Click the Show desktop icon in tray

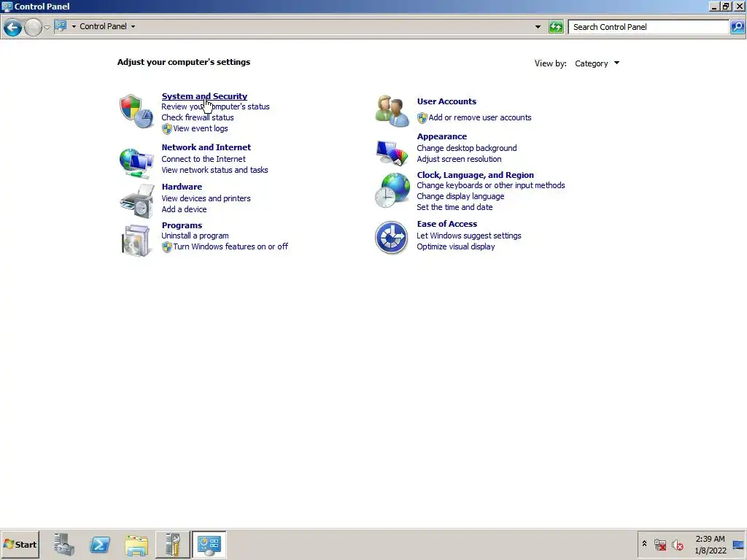pos(738,545)
